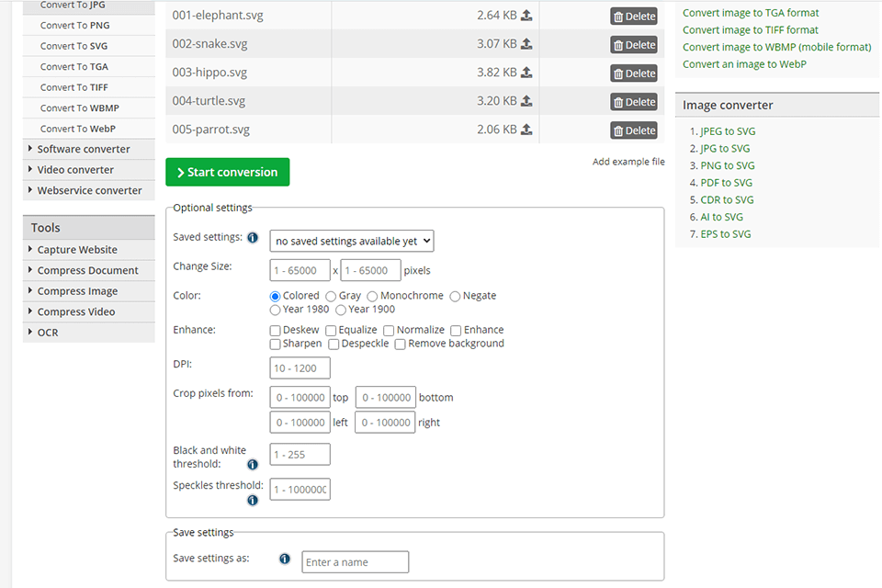Enable the Sharpen checkbox
The image size is (882, 588).
point(275,344)
